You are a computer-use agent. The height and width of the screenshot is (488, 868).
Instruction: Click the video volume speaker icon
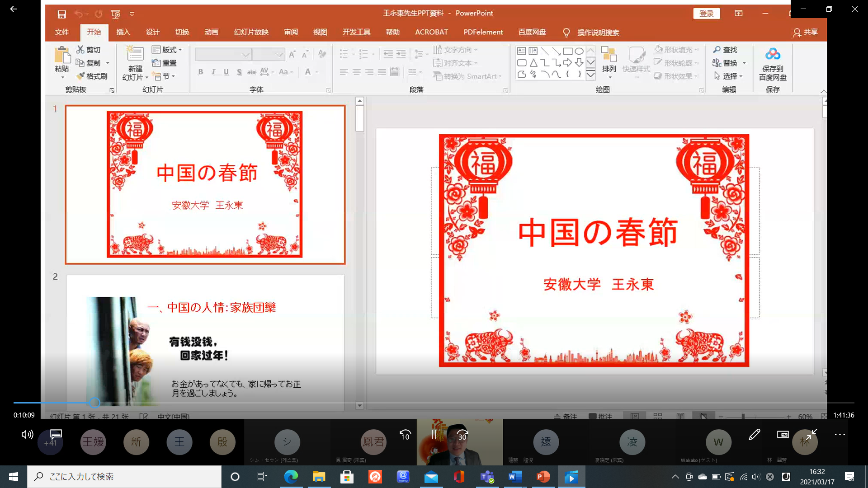27,435
